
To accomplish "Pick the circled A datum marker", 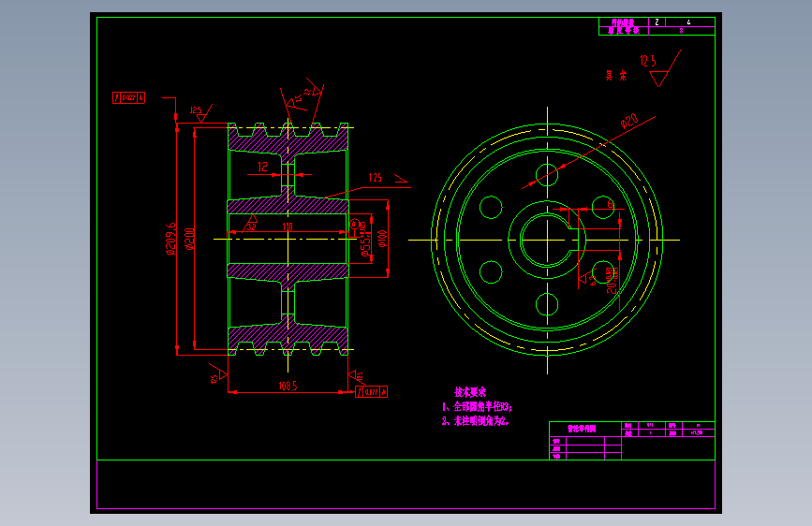I will (354, 225).
